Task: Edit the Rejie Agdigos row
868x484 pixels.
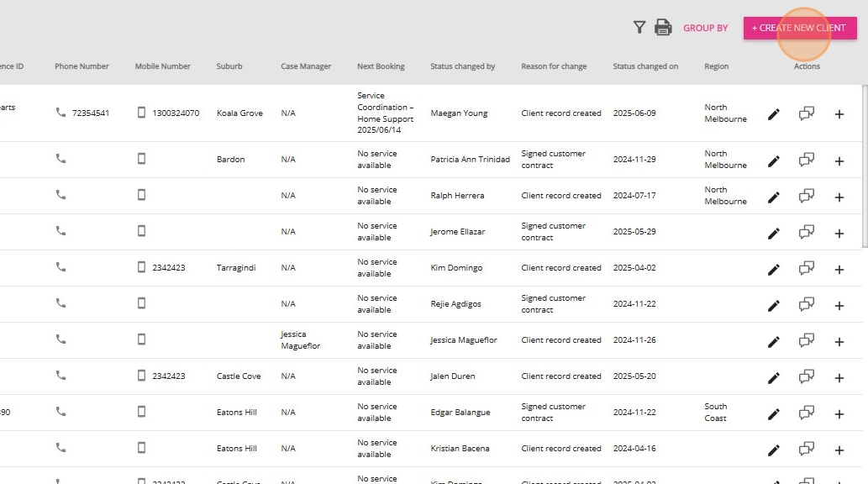Action: pos(774,306)
